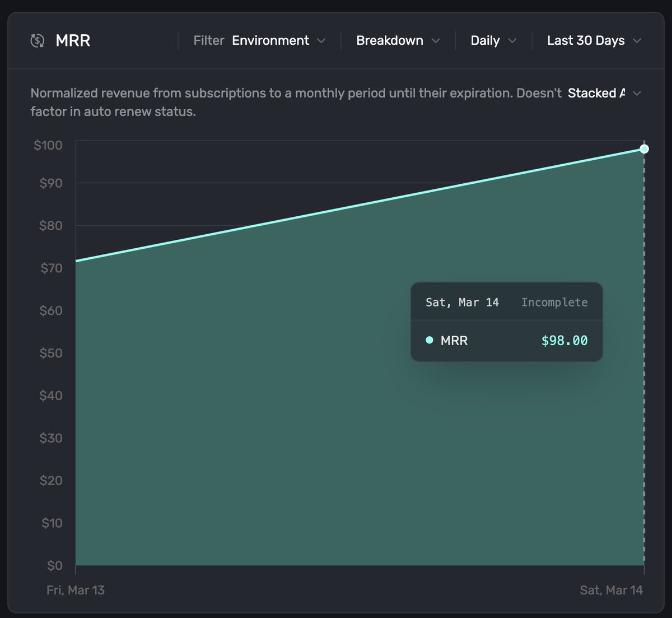Click the $60 y-axis label
The width and height of the screenshot is (672, 618).
(x=51, y=310)
